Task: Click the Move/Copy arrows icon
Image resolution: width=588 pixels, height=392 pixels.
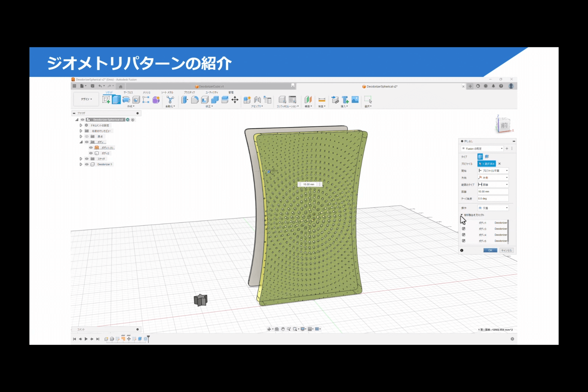Action: coord(235,100)
